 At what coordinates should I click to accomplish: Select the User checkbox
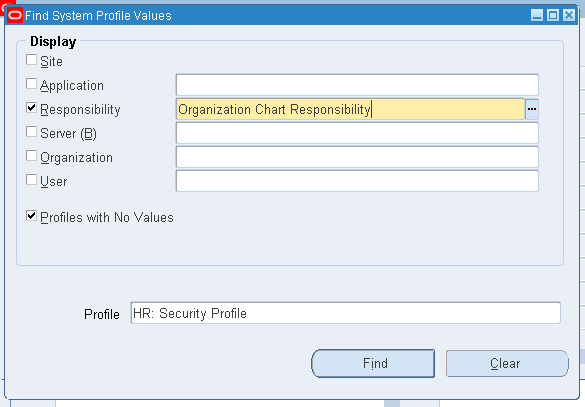(x=31, y=180)
